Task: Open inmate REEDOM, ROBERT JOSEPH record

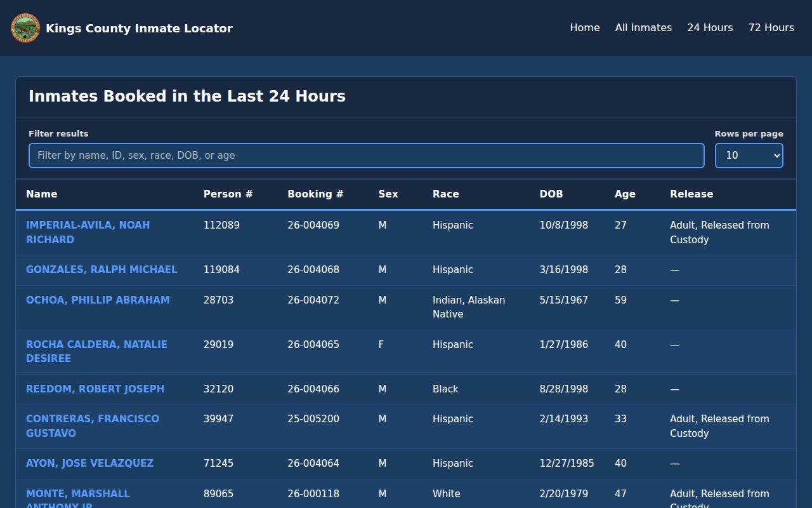Action: (x=95, y=389)
